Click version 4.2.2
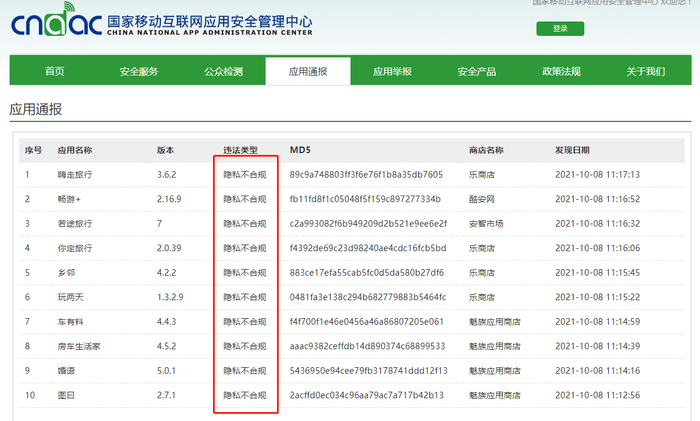Image resolution: width=700 pixels, height=421 pixels. click(x=167, y=273)
